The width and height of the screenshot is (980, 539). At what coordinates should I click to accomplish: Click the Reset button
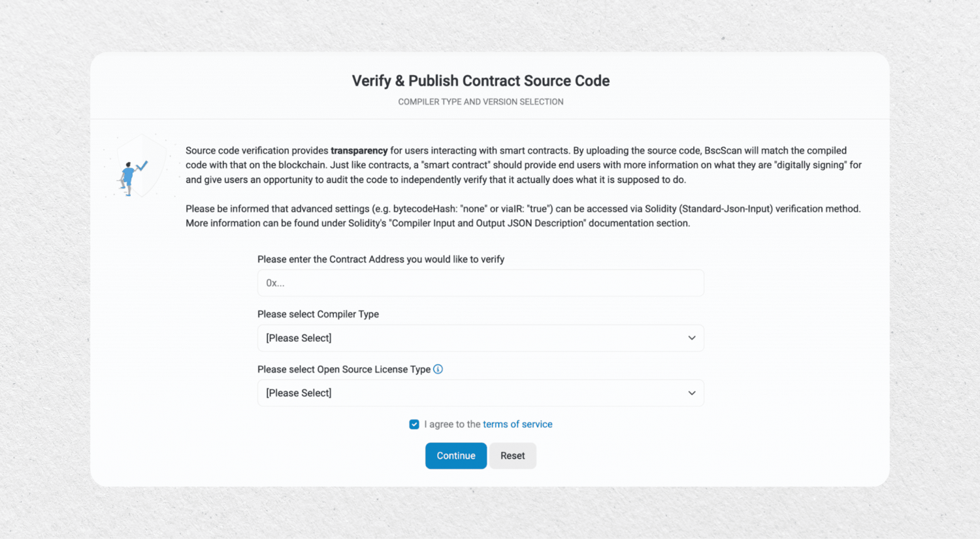click(x=512, y=456)
